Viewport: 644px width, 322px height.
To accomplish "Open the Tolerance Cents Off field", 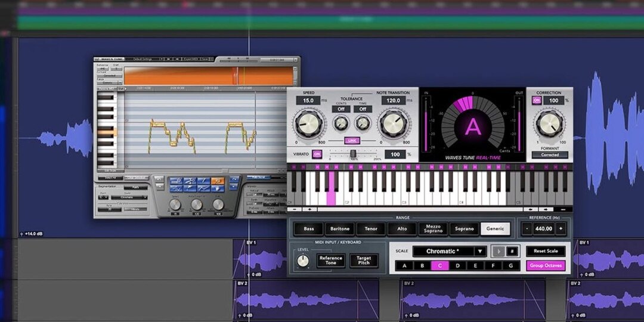I will [341, 109].
